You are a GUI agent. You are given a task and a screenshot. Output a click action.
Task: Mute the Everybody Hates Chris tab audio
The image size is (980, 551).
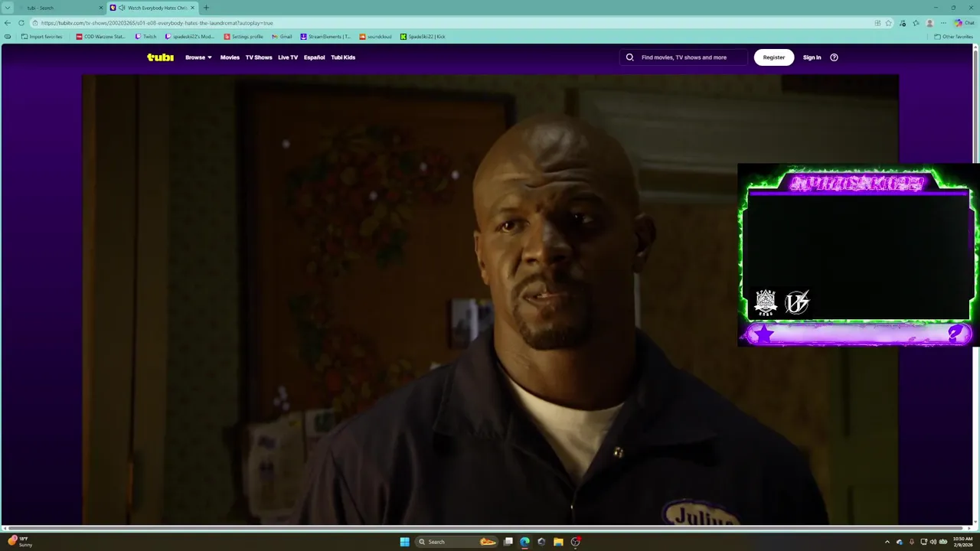(x=122, y=8)
